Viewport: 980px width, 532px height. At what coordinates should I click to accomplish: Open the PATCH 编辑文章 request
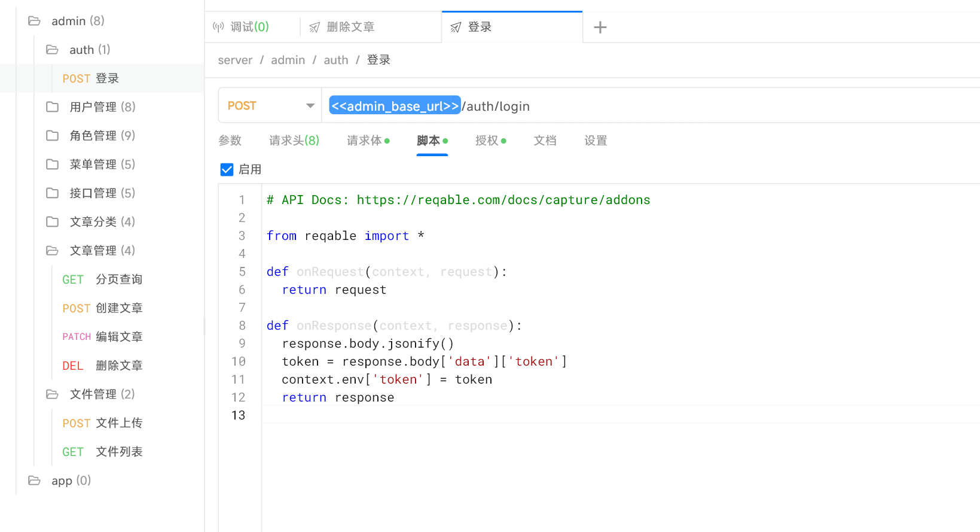tap(102, 337)
